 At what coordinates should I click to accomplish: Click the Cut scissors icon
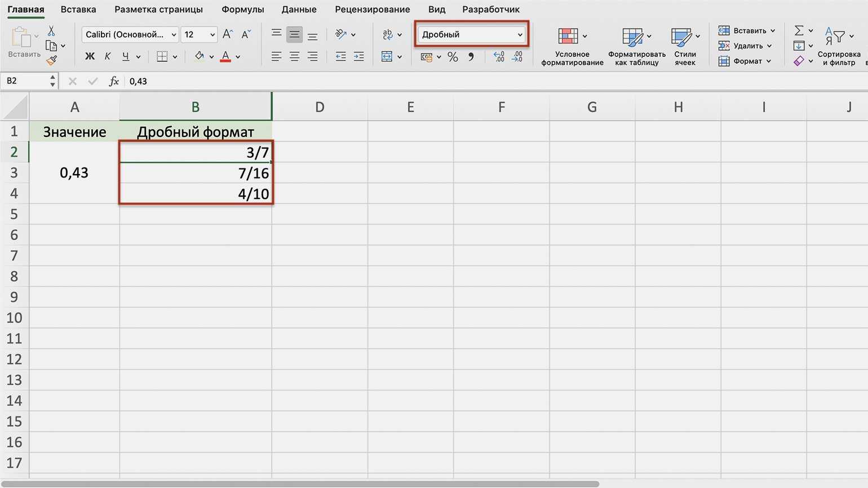[51, 31]
